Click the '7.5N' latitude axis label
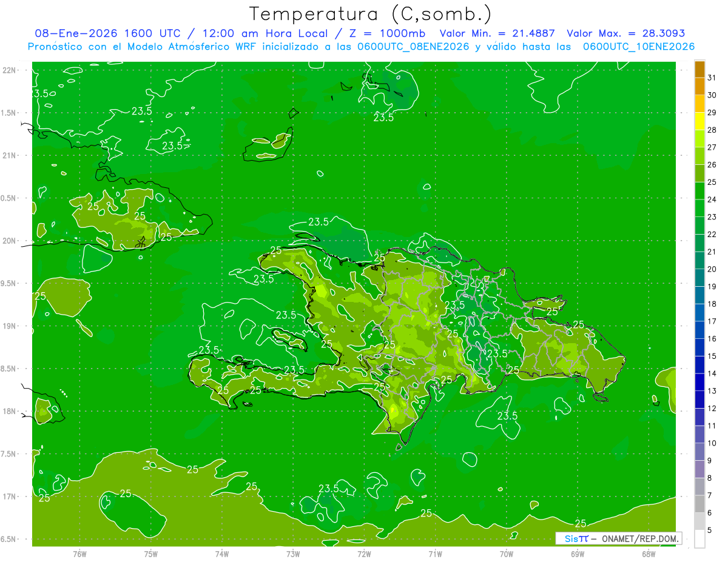This screenshot has width=728, height=562. [8, 454]
